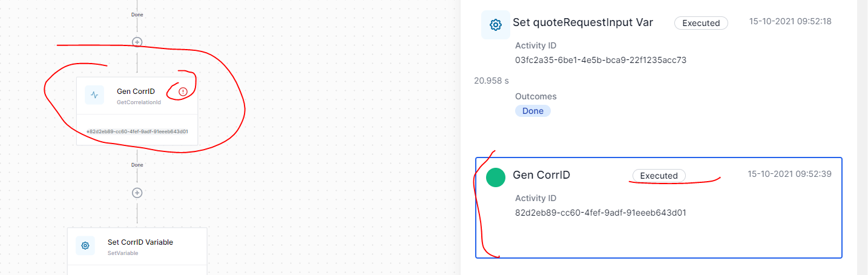Viewport: 868px width, 275px height.
Task: Click gear icon beside Set quoteRequestInput Var
Action: pos(496,25)
